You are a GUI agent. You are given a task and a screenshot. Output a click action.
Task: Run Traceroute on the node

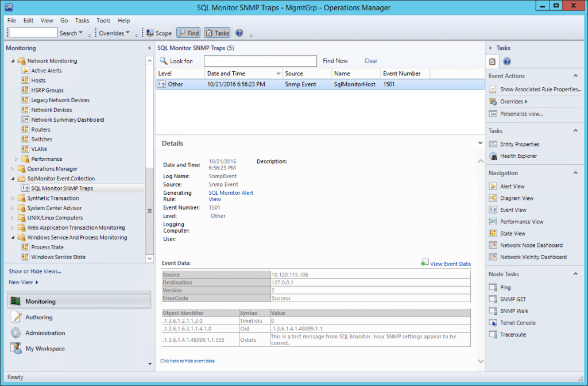(x=513, y=335)
